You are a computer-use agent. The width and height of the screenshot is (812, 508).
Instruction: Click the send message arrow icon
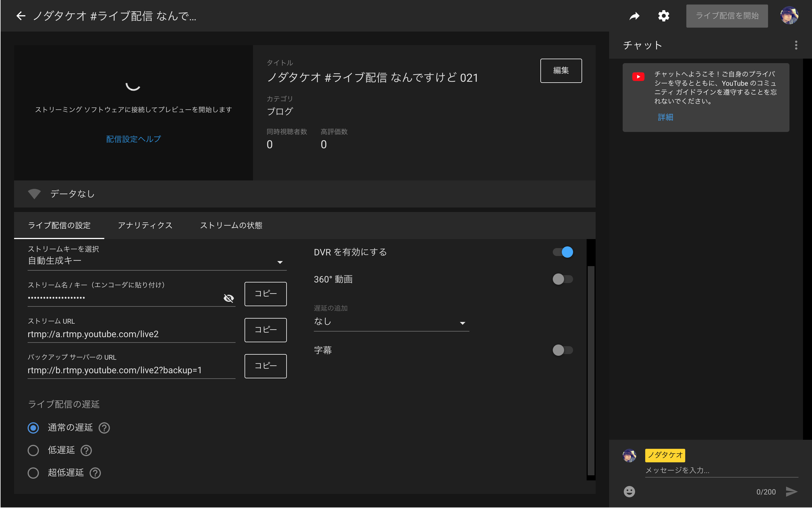791,492
